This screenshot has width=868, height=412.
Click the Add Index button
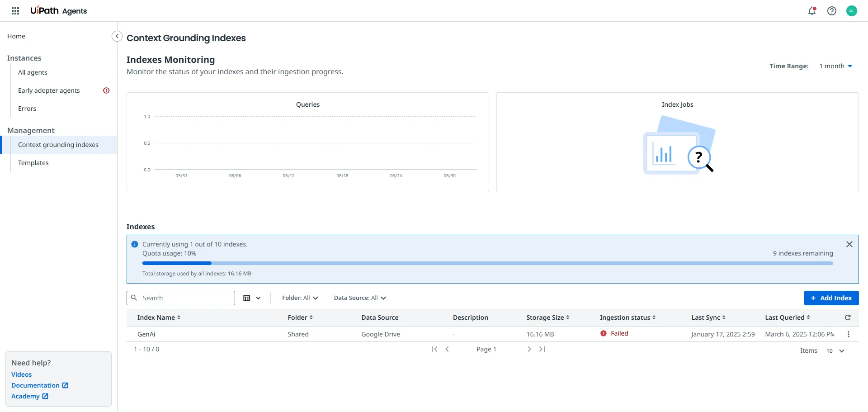point(831,298)
